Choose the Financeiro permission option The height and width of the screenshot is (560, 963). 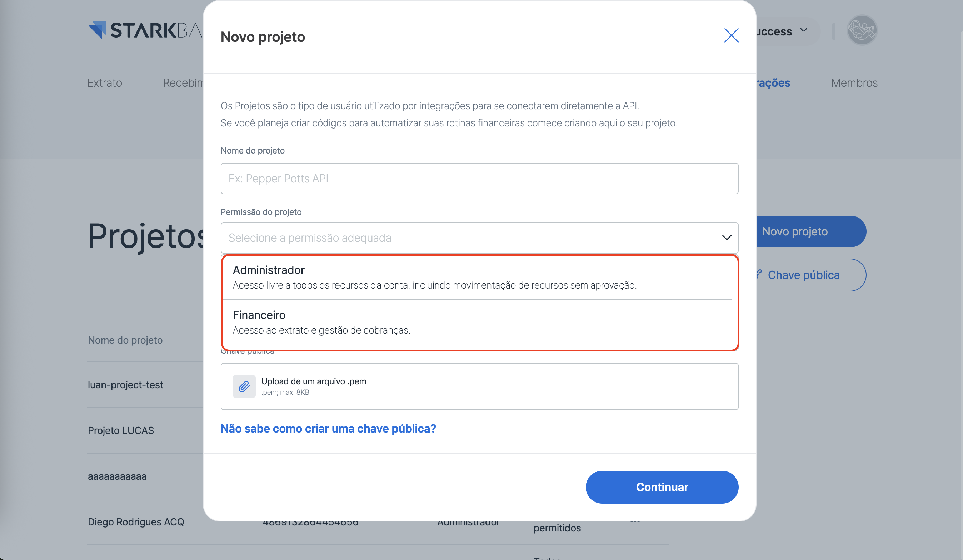point(479,322)
